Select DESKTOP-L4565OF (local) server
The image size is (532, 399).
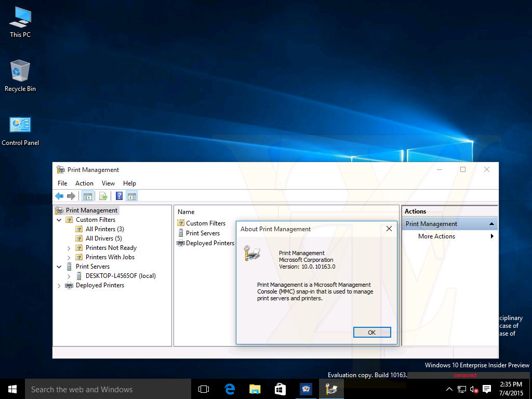(121, 276)
